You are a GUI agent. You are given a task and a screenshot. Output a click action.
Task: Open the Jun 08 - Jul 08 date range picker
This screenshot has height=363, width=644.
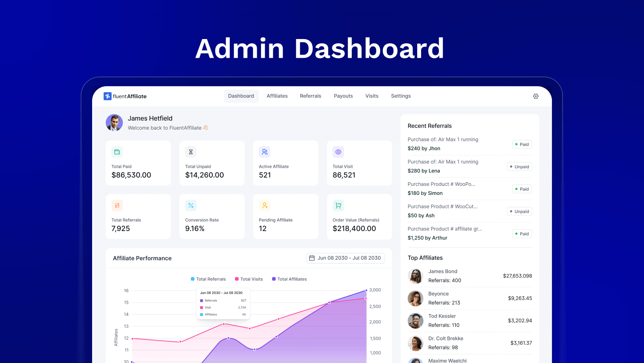pos(345,258)
